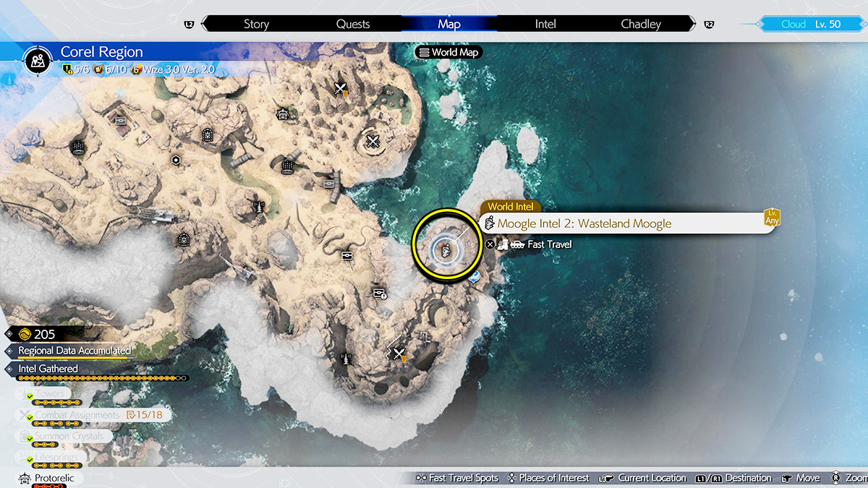
Task: Toggle the Towers green checkmark
Action: coord(29,396)
